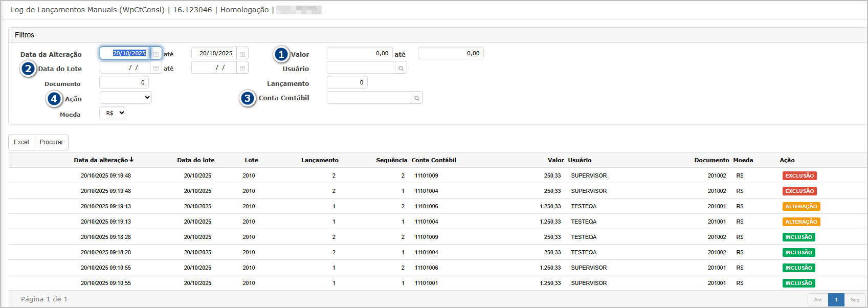The width and height of the screenshot is (868, 308).
Task: Open calendar for Data do Lote end date
Action: point(242,68)
